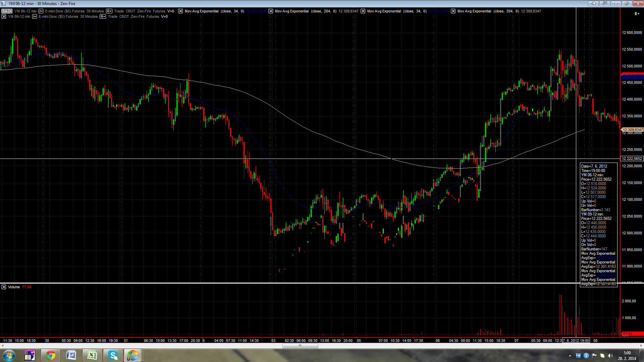Toggle the YM 09-12 min series checkbox

4,16
